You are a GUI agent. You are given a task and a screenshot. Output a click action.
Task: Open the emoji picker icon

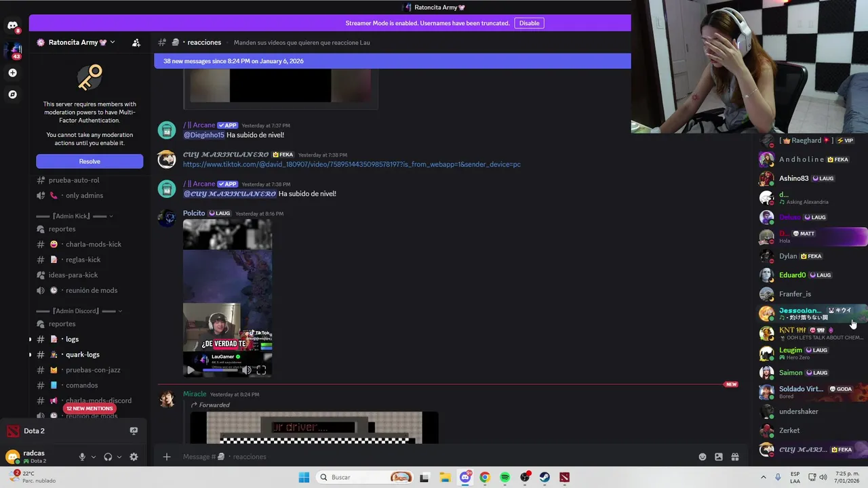click(703, 457)
